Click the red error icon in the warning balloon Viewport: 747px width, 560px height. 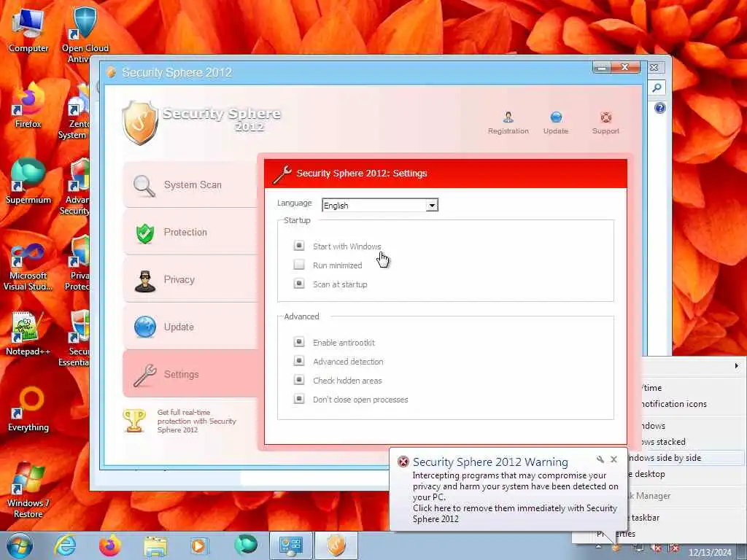click(x=403, y=462)
